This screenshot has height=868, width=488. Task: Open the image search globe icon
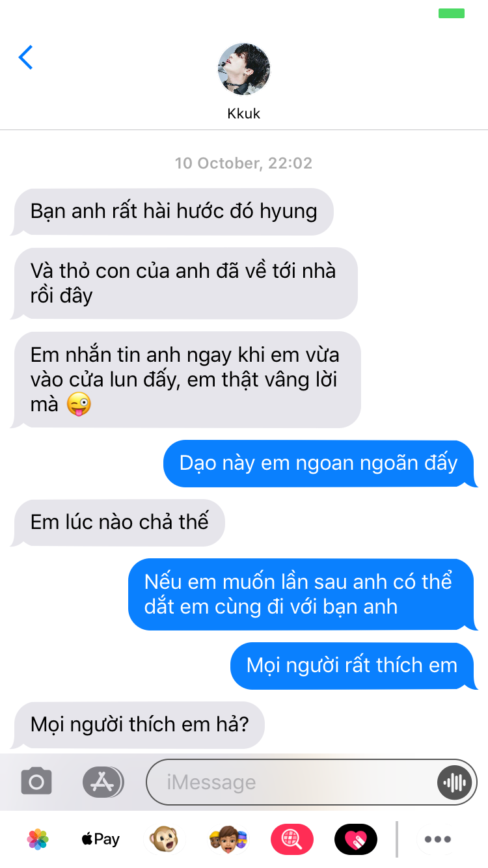292,839
